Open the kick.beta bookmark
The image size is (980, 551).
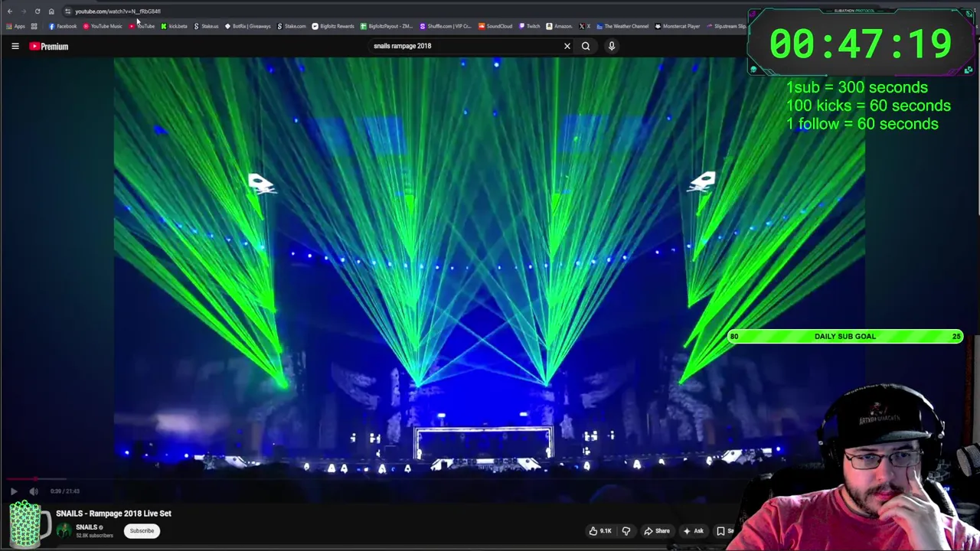coord(175,27)
